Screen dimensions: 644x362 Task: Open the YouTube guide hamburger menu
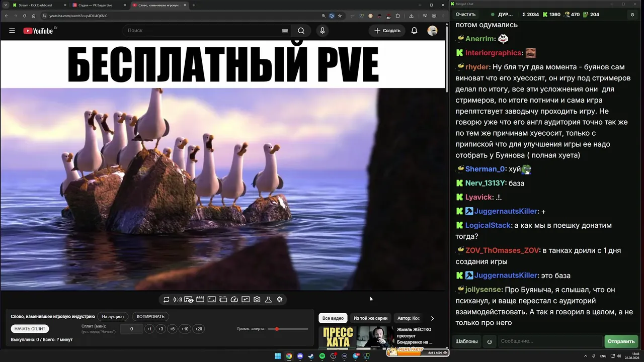tap(12, 31)
